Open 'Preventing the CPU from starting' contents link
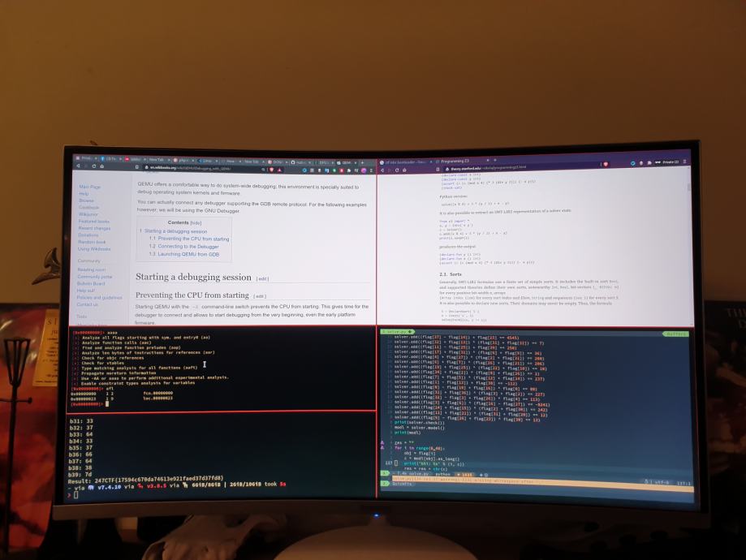The image size is (746, 560). (x=193, y=239)
